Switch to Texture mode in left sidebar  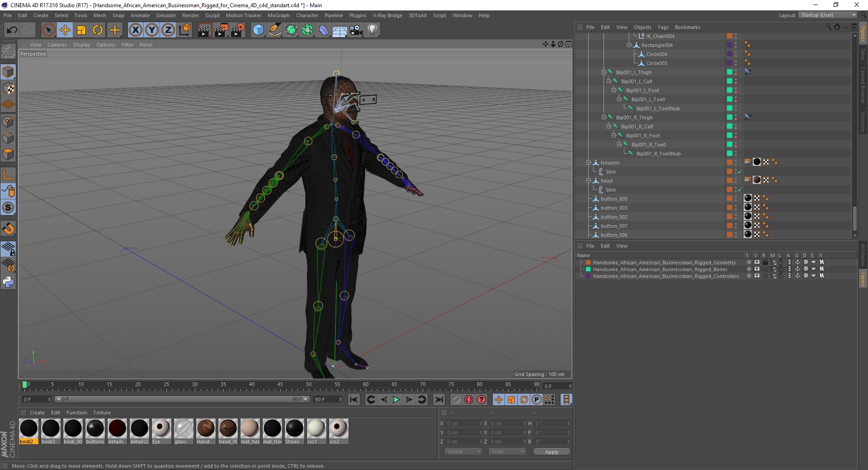coord(8,89)
